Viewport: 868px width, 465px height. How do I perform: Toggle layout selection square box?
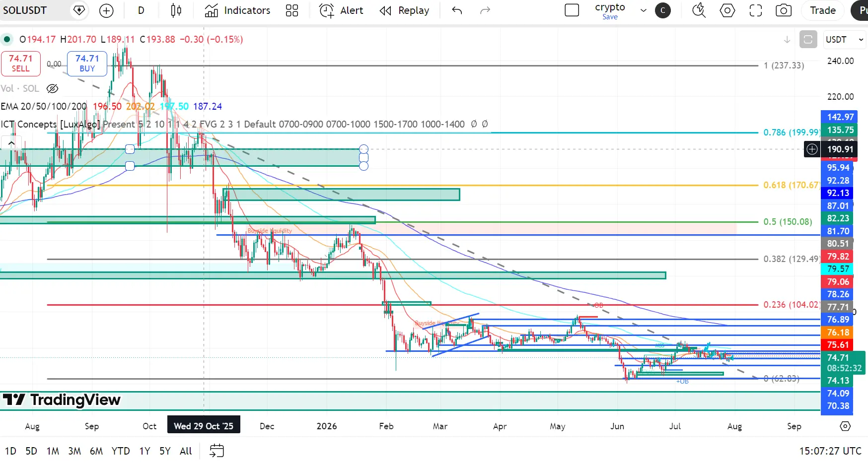coord(572,10)
